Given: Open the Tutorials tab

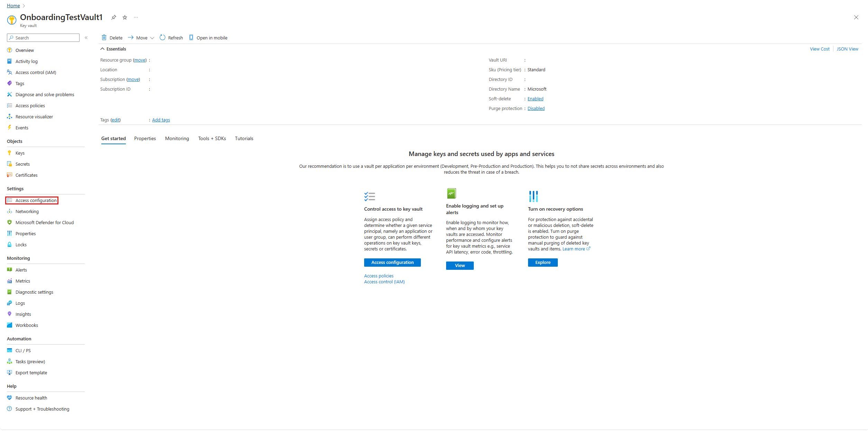Looking at the screenshot, I should [244, 138].
